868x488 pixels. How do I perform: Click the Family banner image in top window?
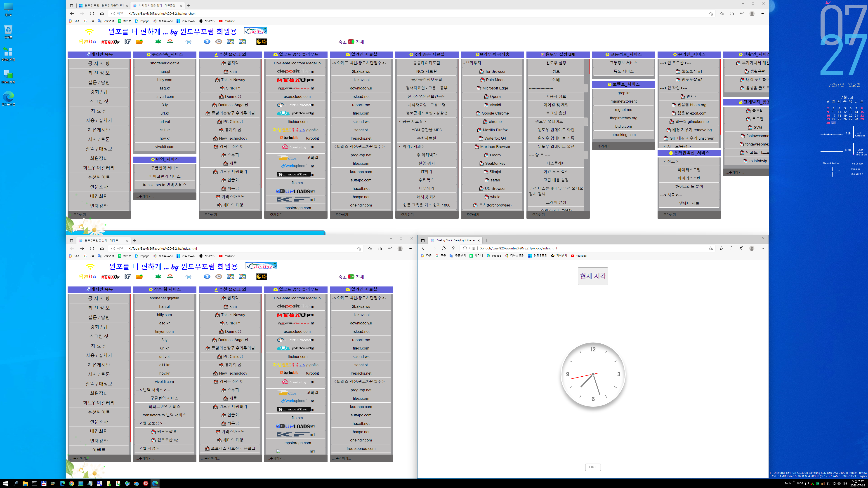[256, 31]
